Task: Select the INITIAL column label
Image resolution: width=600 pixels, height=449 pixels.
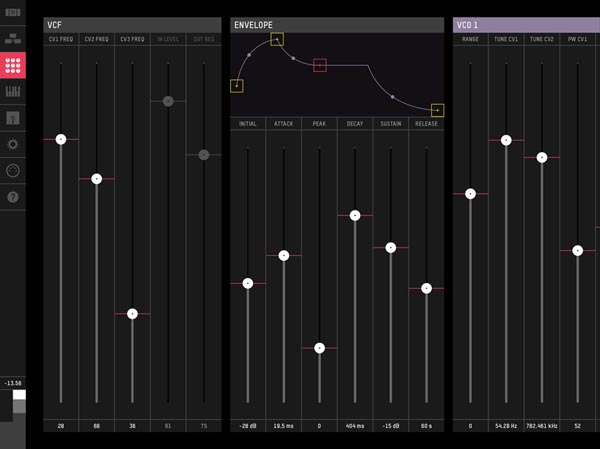Action: coord(248,124)
